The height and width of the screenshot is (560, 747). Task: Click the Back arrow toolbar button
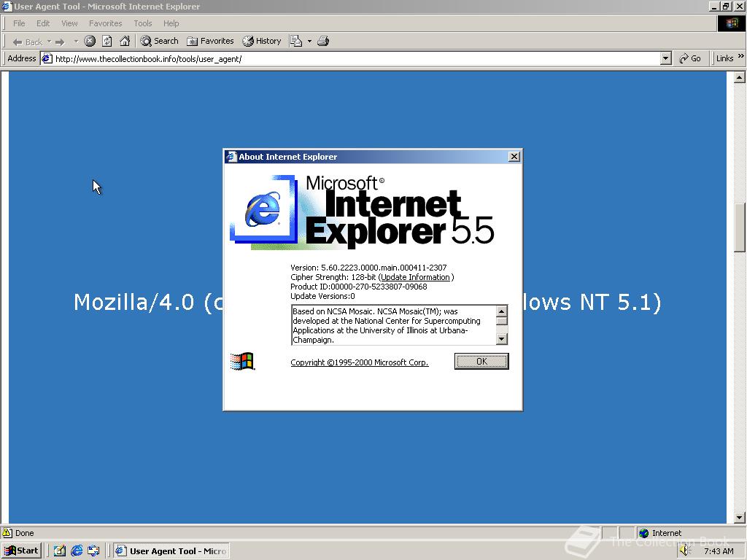pos(27,42)
